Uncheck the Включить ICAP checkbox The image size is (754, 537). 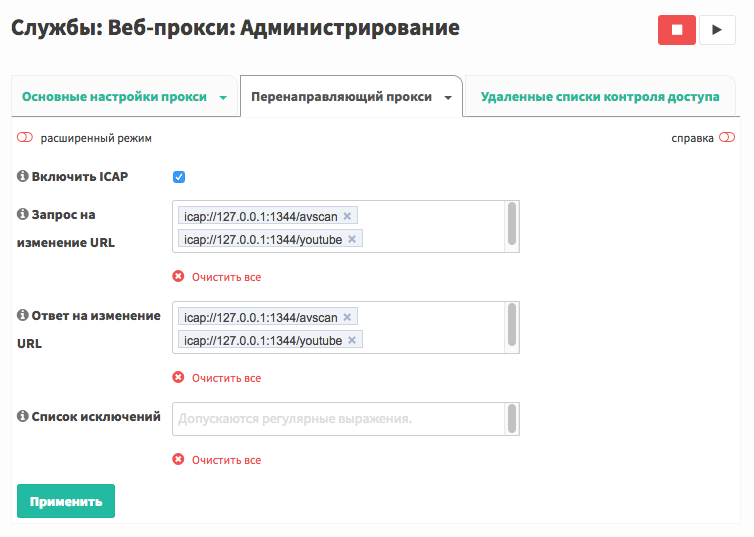pyautogui.click(x=179, y=177)
